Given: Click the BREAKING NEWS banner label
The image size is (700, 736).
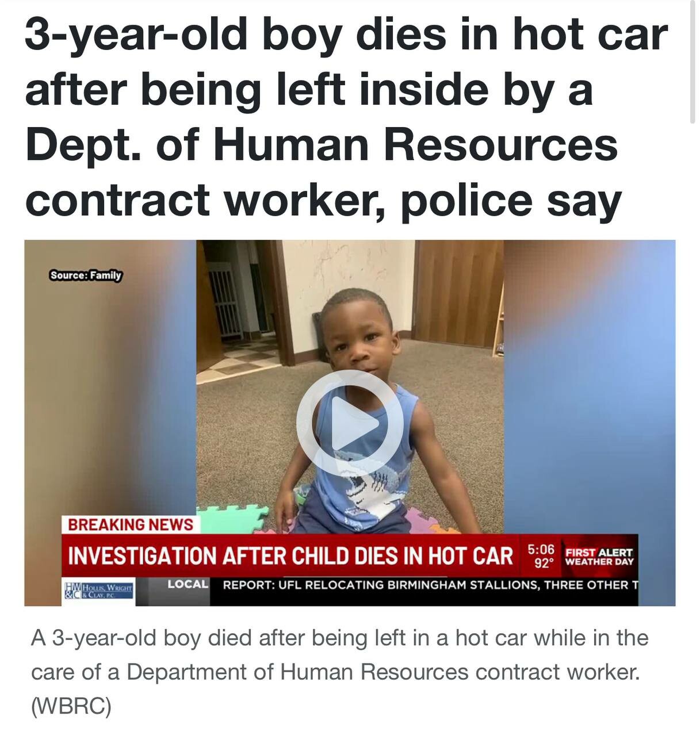Looking at the screenshot, I should [131, 524].
